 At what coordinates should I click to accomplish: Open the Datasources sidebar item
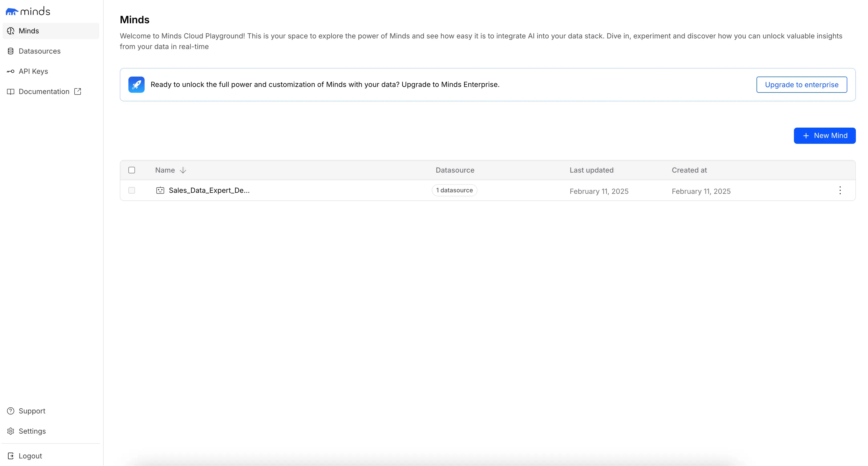39,51
